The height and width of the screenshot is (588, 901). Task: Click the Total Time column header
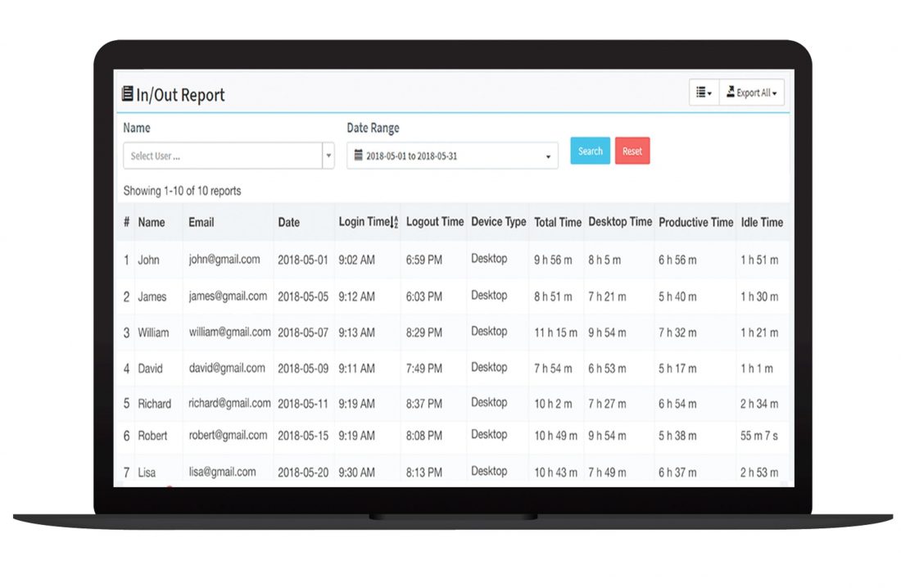pyautogui.click(x=557, y=222)
